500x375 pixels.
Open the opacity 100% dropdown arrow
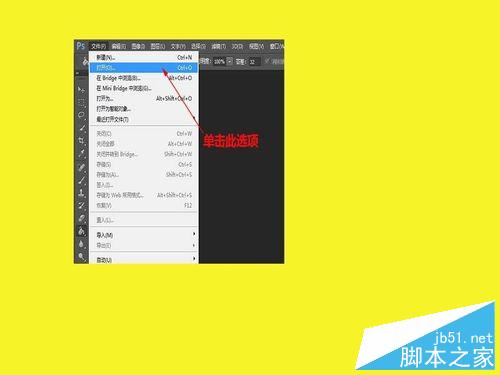[x=229, y=61]
